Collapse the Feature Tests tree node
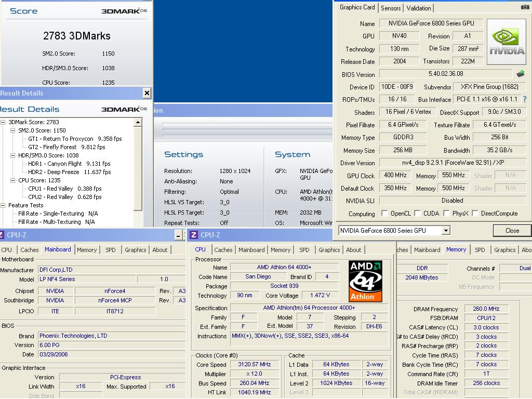The height and width of the screenshot is (399, 532). (x=3, y=205)
